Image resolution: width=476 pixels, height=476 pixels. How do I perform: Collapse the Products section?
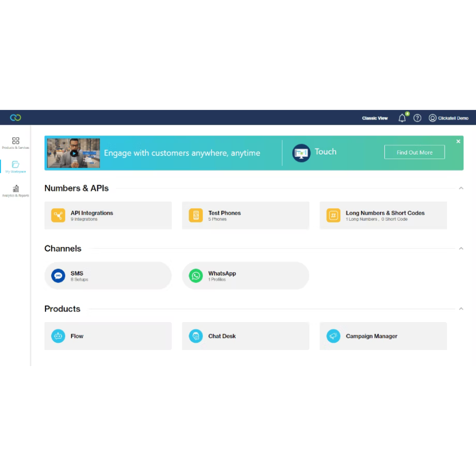pos(461,309)
